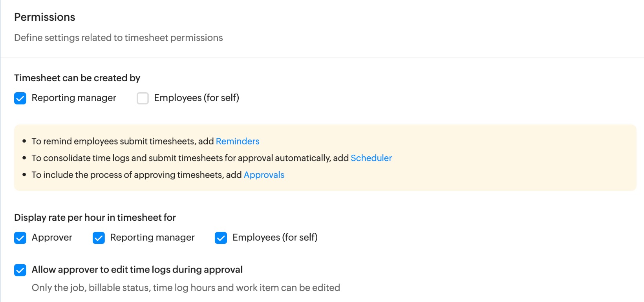
Task: Toggle Reporting manager checkbox under Display rate
Action: tap(99, 238)
